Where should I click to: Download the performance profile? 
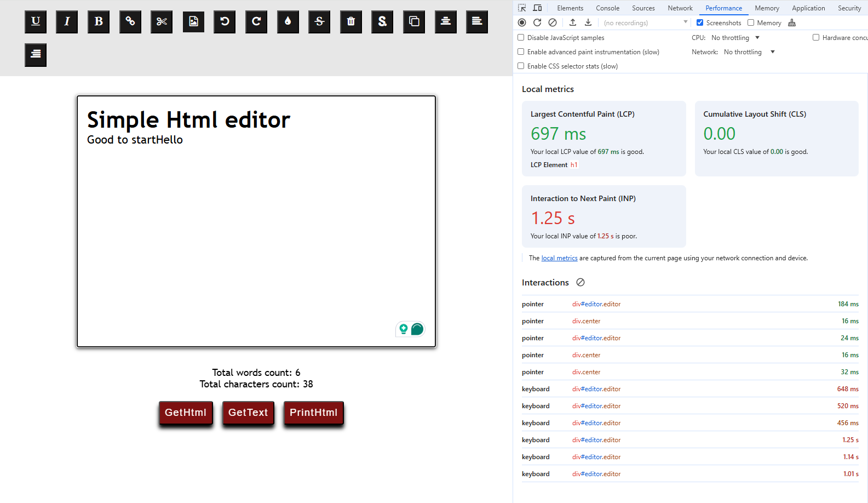point(588,22)
